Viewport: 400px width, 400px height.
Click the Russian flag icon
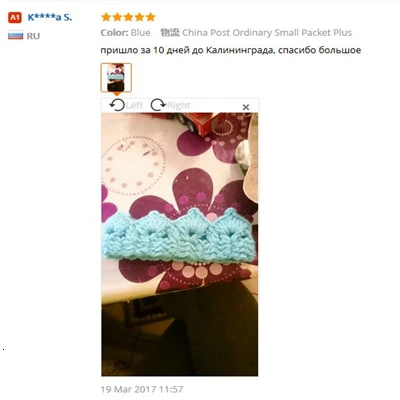click(x=16, y=35)
